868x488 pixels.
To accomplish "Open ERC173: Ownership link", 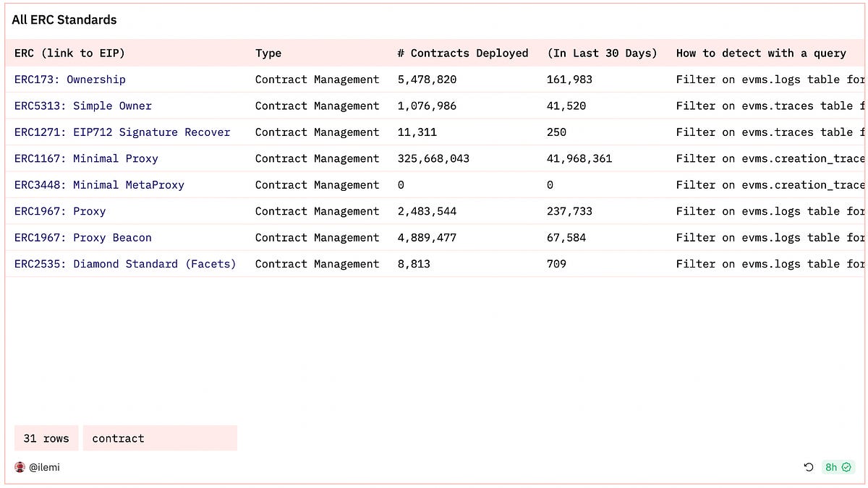I will (69, 80).
